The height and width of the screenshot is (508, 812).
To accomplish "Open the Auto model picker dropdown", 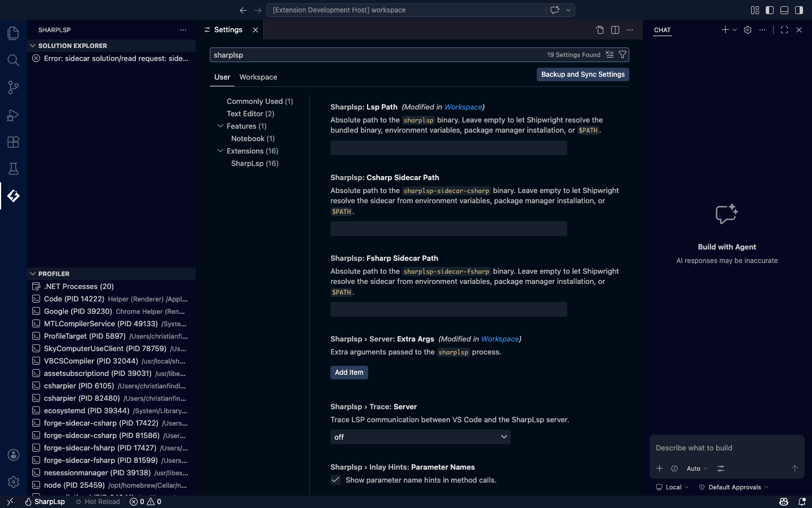I will point(697,468).
